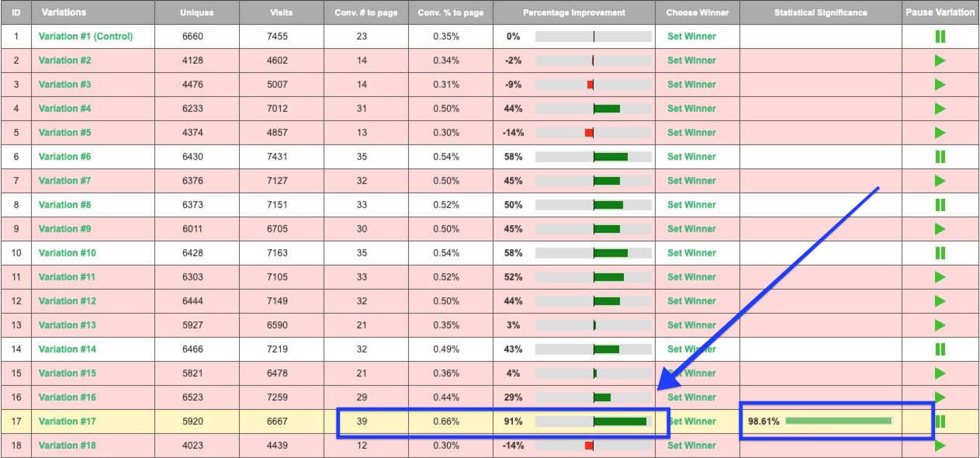Screen dimensions: 980x458
Task: Click the Conv. % to page header
Action: tap(450, 12)
